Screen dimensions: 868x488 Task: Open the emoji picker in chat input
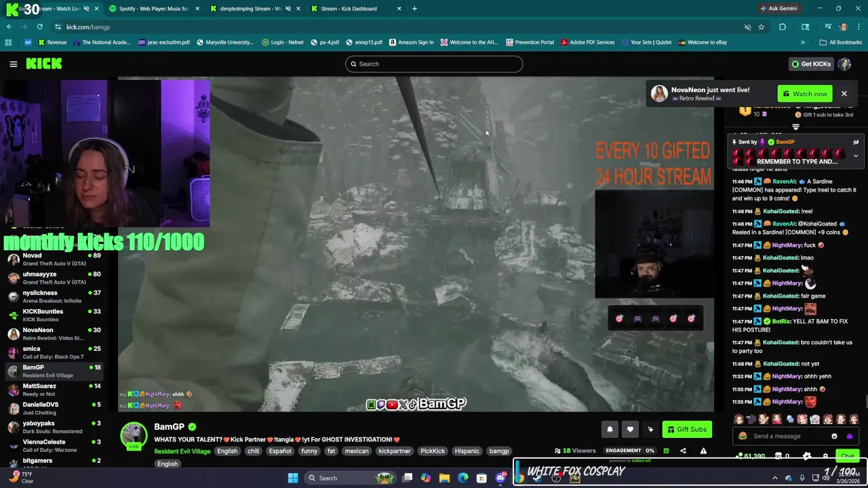pyautogui.click(x=834, y=436)
